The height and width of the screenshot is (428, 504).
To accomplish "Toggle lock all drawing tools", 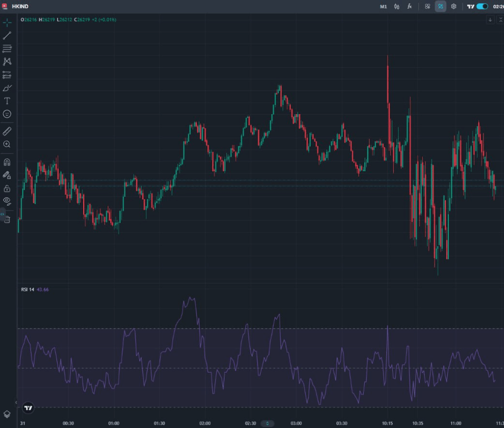I will [x=7, y=188].
